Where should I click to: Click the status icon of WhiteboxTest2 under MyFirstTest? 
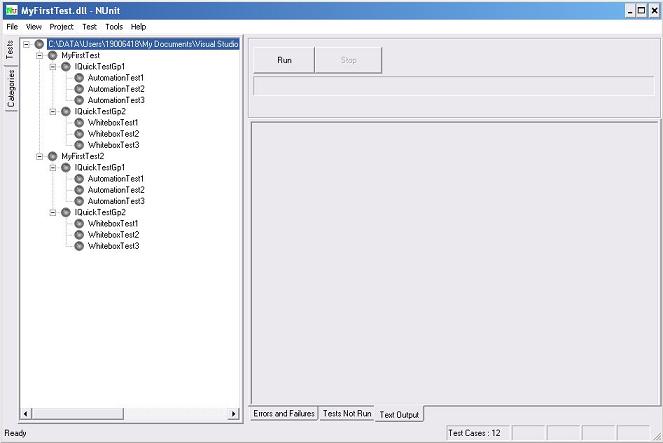tap(79, 134)
